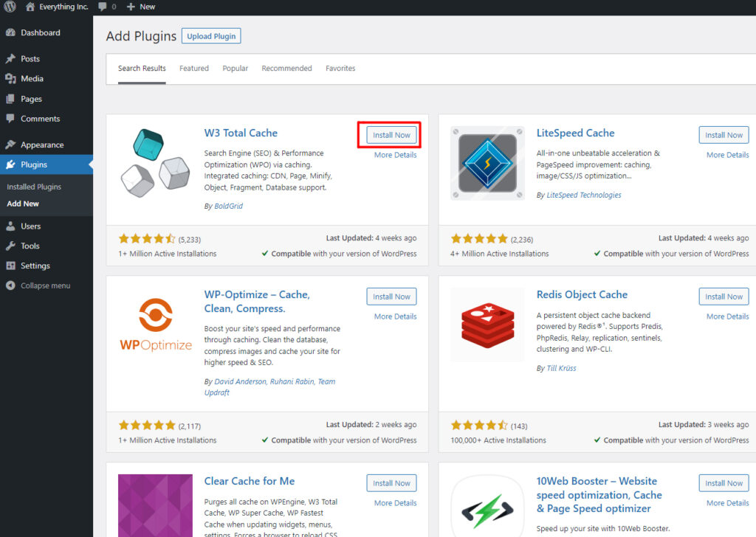
Task: Click the WP-Optimize plugin logo thumbnail
Action: pyautogui.click(x=156, y=325)
